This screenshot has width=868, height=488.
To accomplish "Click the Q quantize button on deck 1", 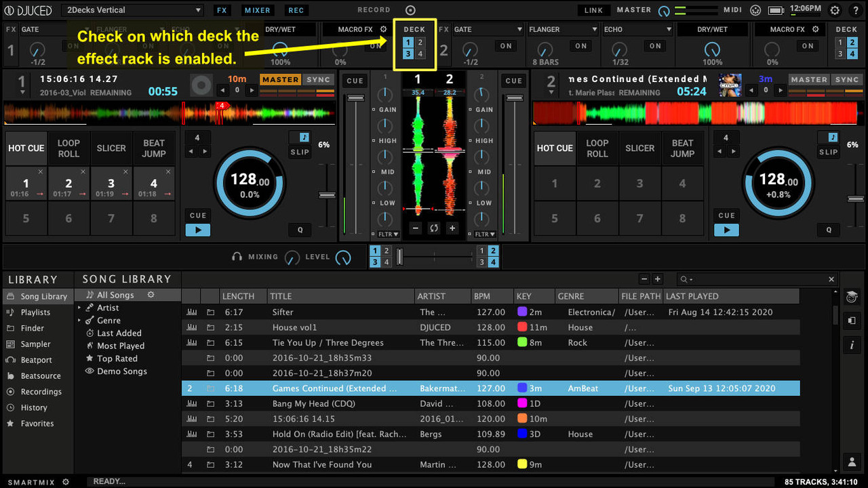I will click(x=300, y=230).
